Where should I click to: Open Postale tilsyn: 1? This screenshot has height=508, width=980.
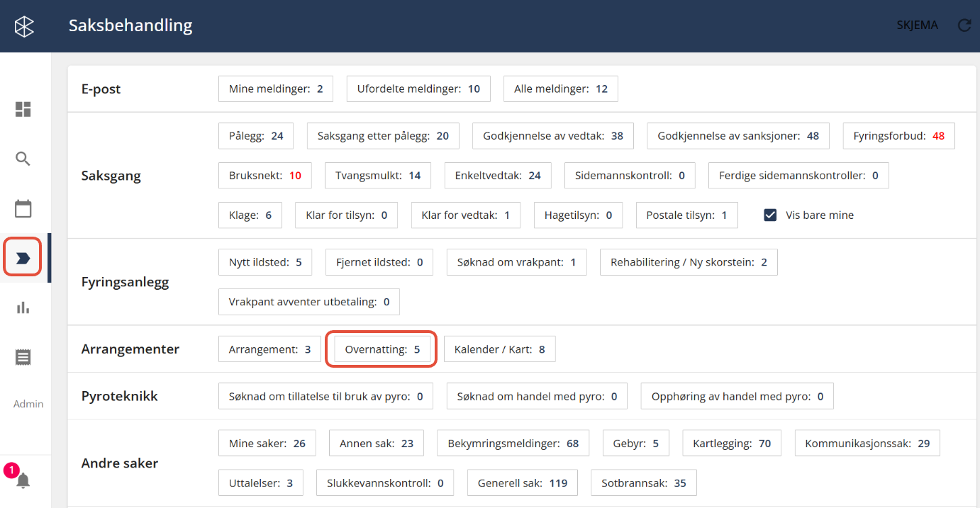click(686, 215)
